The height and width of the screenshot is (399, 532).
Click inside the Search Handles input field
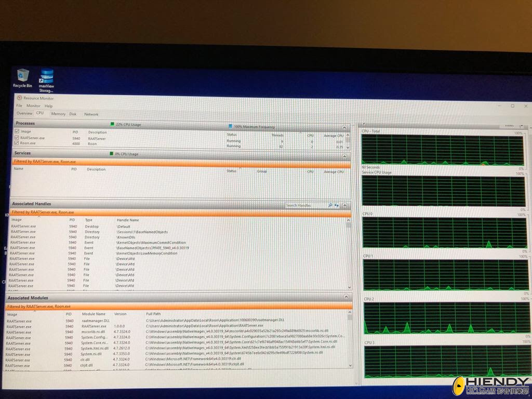coord(305,205)
